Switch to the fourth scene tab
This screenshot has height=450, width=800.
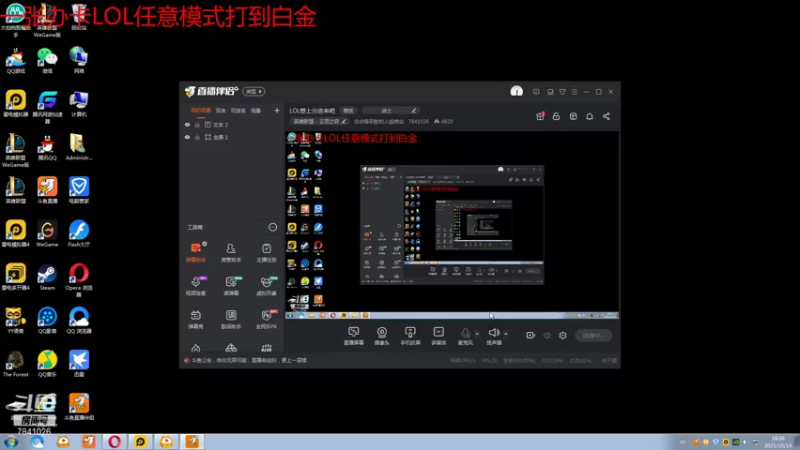256,110
